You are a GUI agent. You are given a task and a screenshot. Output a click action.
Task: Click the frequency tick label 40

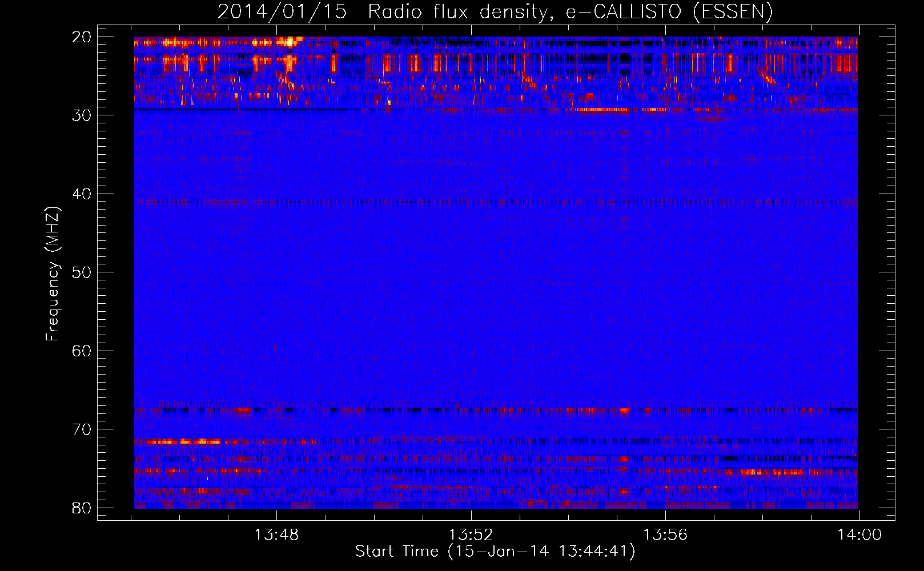pos(82,194)
